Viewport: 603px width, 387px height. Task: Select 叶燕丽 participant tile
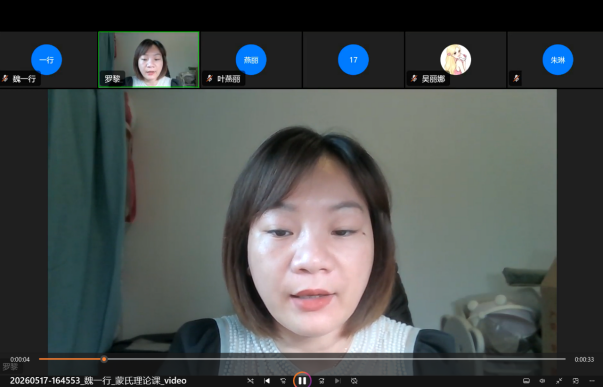click(251, 60)
